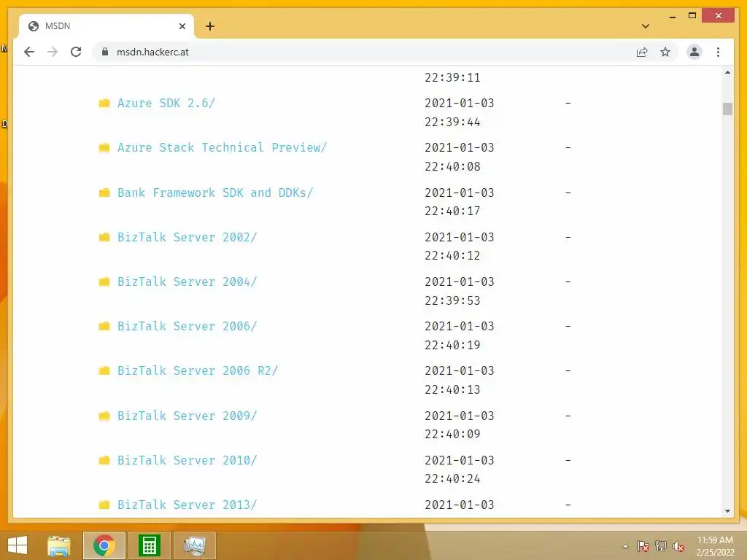This screenshot has height=560, width=747.
Task: Open File Explorer from taskbar
Action: (59, 545)
